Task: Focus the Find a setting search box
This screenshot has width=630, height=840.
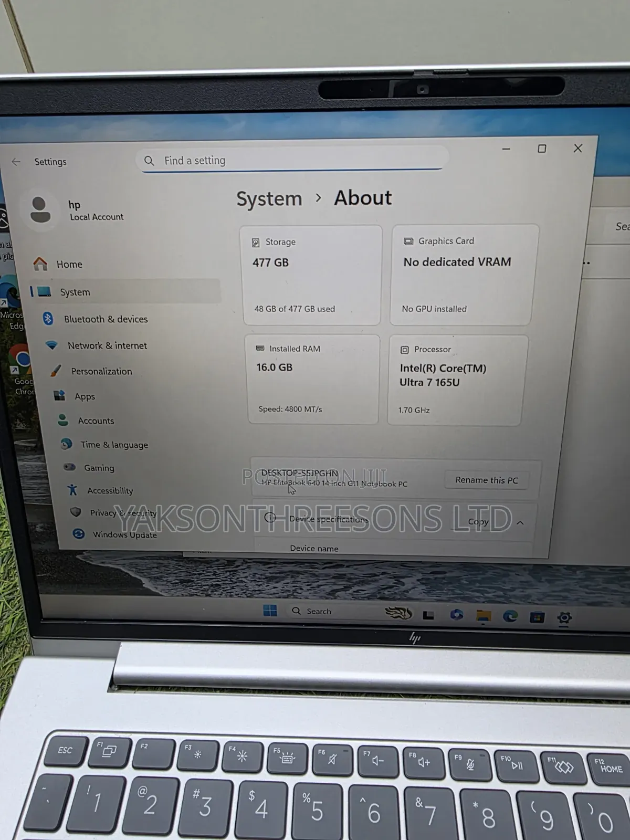Action: [292, 160]
